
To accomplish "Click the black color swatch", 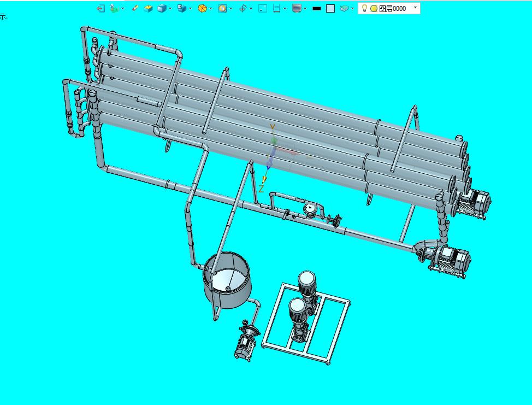I will pos(317,9).
